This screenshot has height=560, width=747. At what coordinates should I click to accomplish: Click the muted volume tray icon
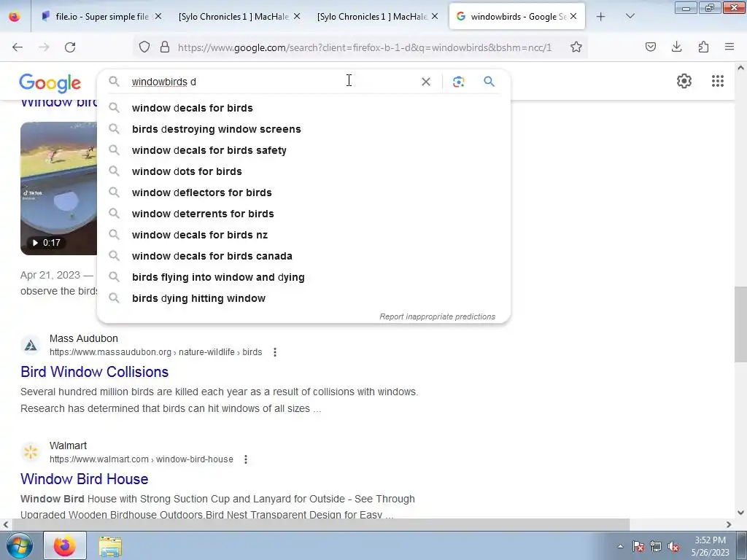(673, 546)
